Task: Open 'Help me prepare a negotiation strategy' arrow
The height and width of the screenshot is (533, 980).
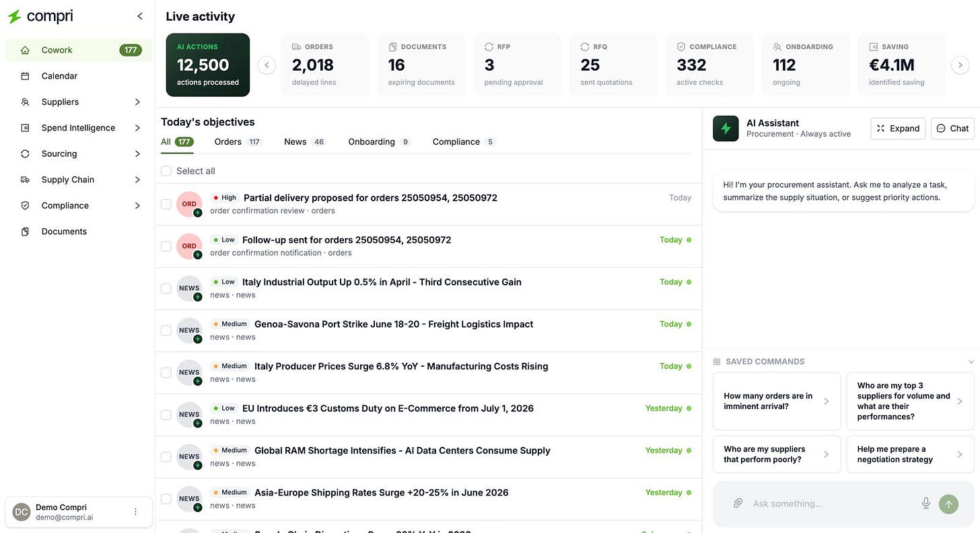Action: coord(960,454)
